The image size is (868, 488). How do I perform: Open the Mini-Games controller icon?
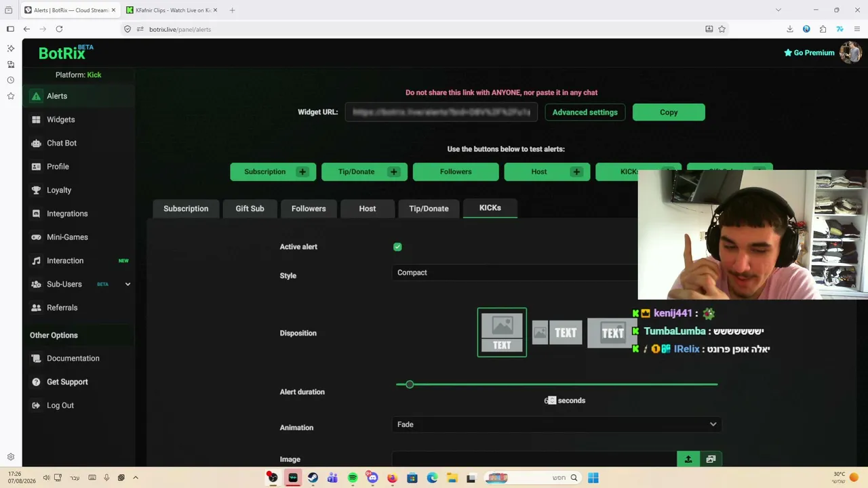coord(36,237)
